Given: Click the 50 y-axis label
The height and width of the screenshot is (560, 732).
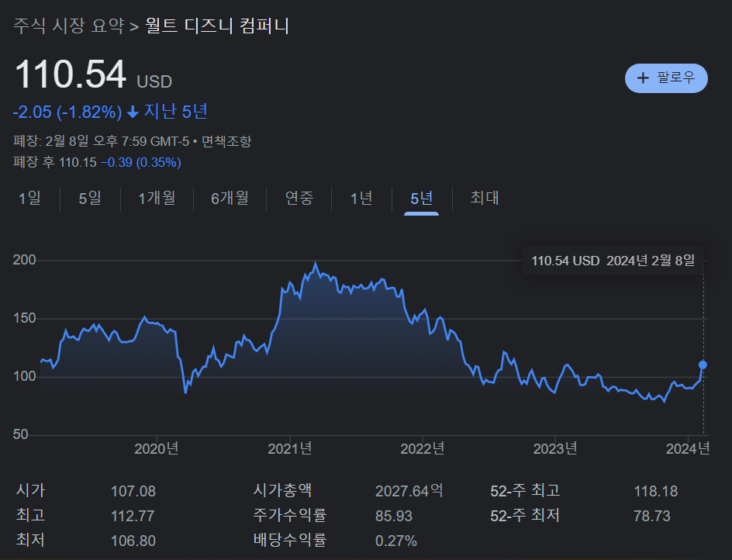Looking at the screenshot, I should coord(20,434).
